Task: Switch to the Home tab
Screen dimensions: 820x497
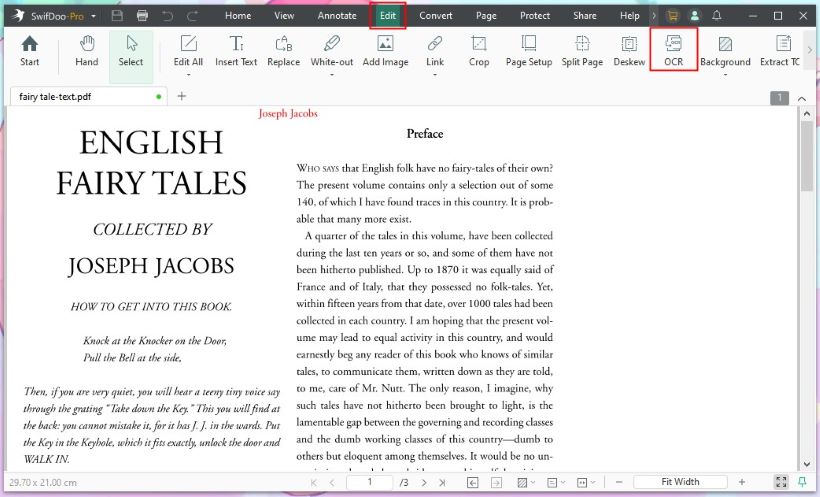Action: [238, 16]
